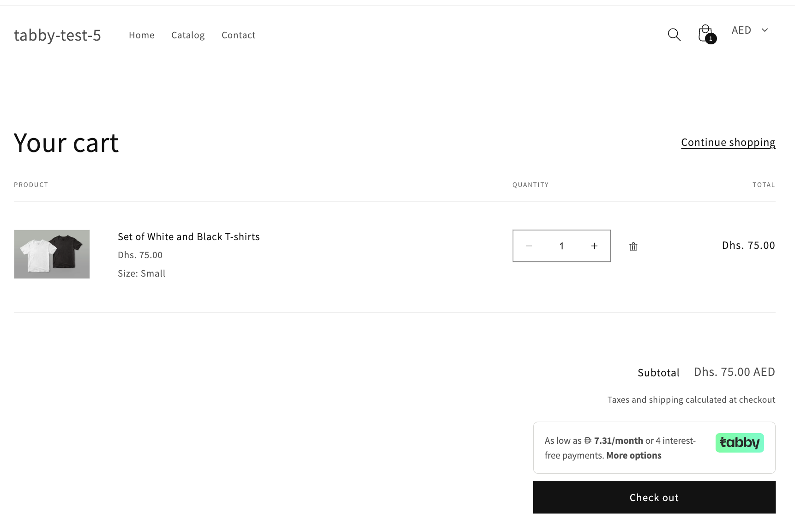Click the Continue shopping link
The image size is (795, 532).
[x=728, y=142]
